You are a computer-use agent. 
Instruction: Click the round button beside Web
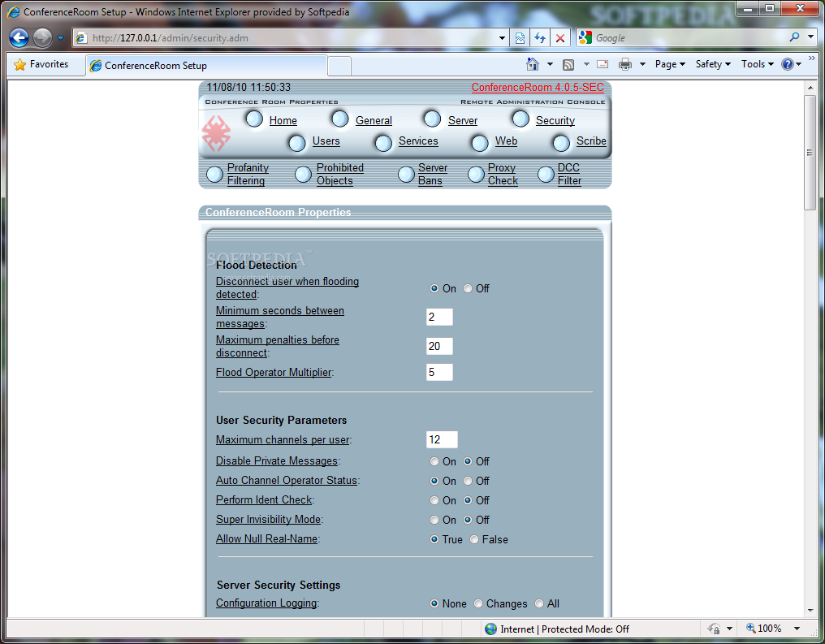point(480,143)
